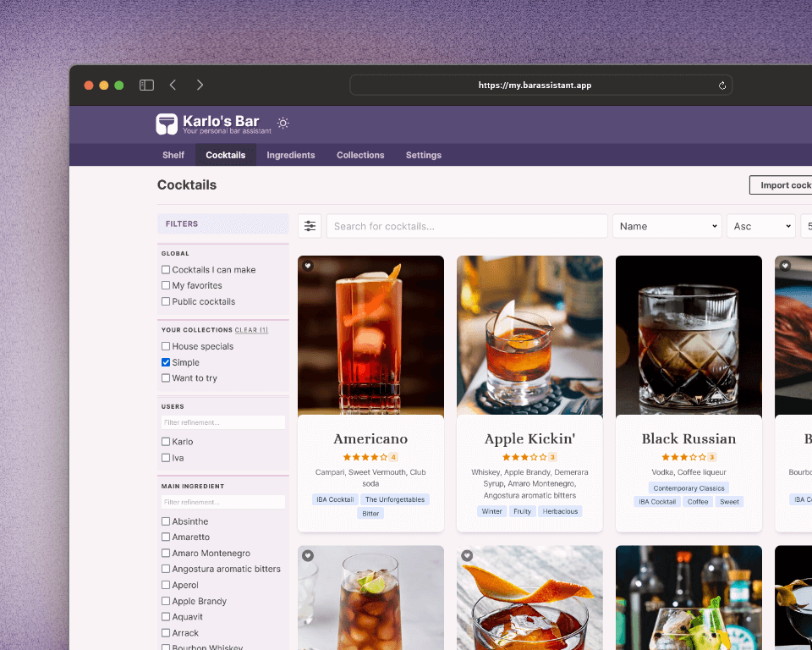Select the Arrack ingredient checkbox
Viewport: 812px width, 650px height.
[x=166, y=632]
